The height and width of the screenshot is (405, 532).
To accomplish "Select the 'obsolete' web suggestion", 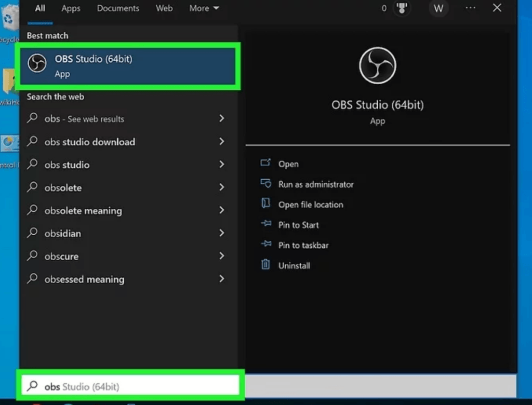I will pos(128,187).
